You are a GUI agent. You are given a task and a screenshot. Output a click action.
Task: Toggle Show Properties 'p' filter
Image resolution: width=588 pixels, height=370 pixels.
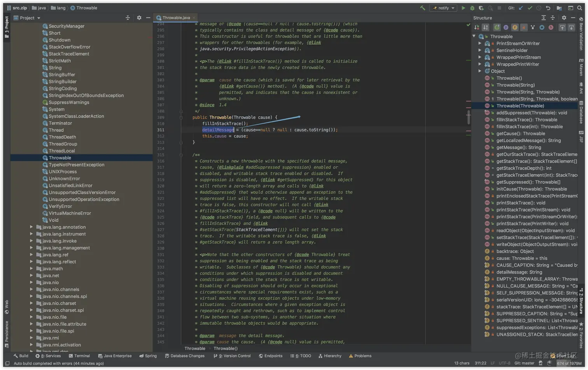[506, 27]
